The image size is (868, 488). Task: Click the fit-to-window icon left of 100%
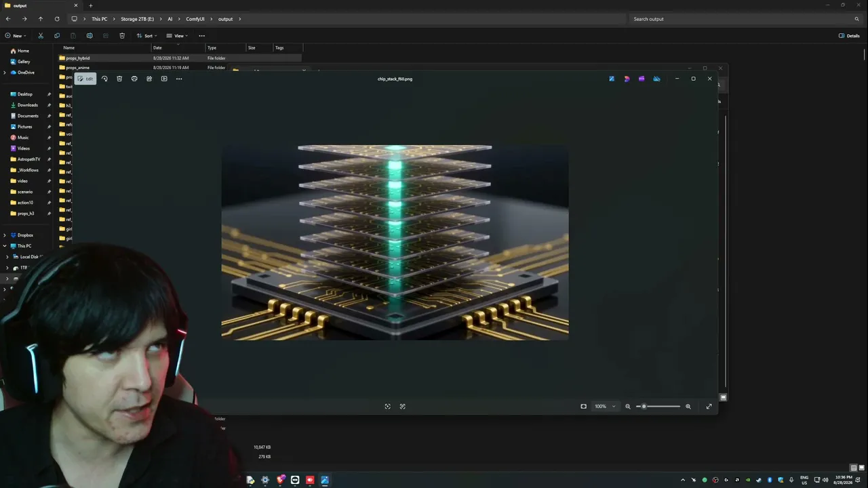click(583, 407)
